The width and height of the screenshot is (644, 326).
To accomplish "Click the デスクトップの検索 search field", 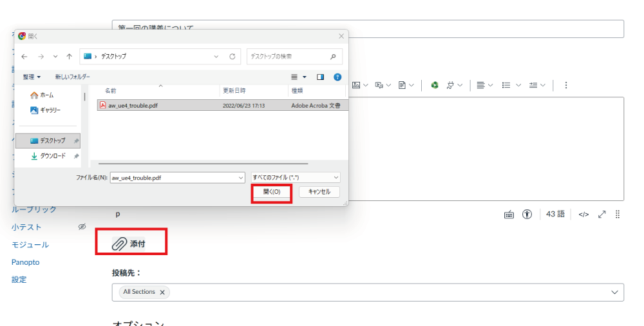I will (x=287, y=57).
